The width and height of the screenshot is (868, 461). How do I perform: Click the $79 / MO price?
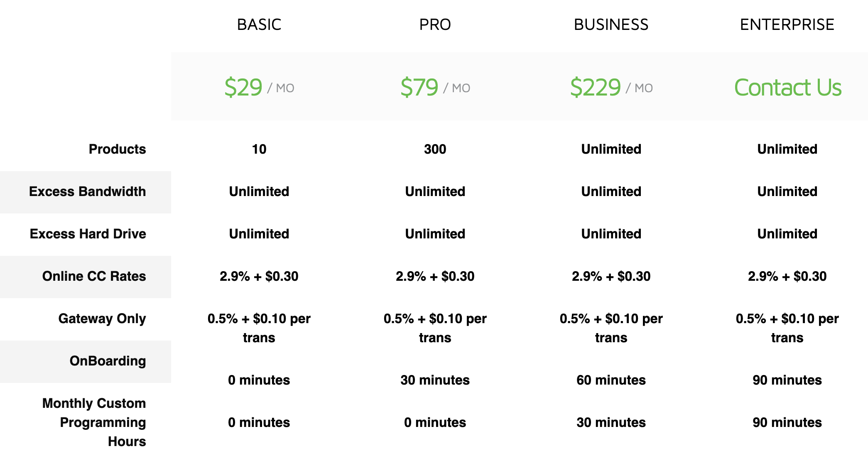pyautogui.click(x=435, y=88)
